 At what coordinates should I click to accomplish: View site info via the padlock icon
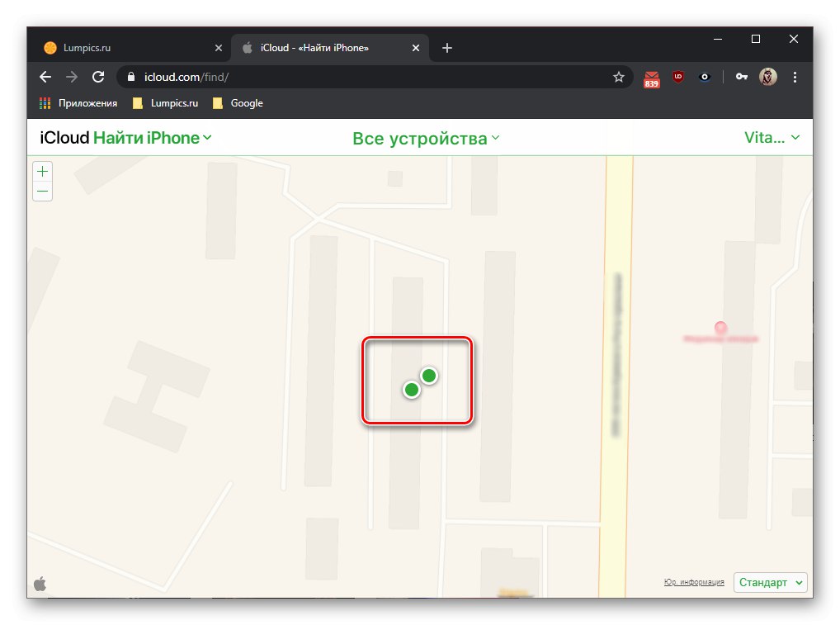[130, 77]
